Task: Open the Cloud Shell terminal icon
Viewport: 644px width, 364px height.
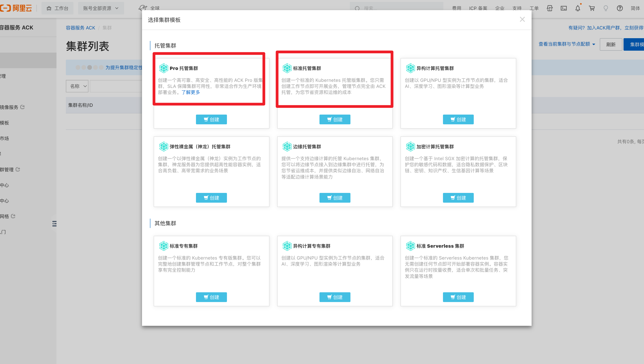Action: pyautogui.click(x=564, y=8)
